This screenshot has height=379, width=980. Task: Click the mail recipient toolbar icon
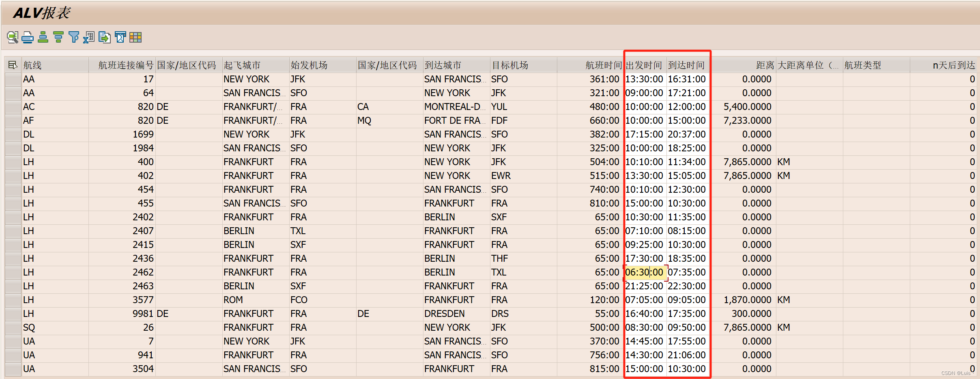click(120, 37)
